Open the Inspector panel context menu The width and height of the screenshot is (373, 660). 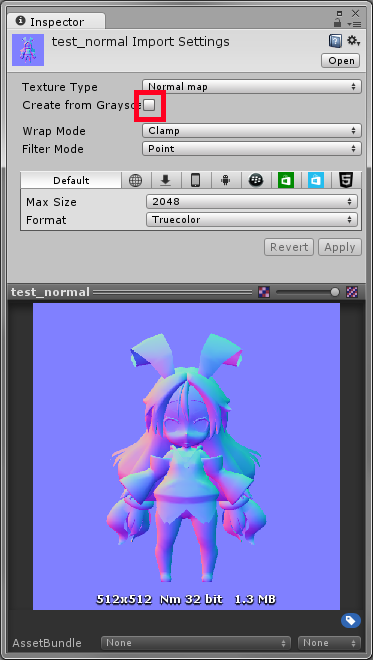point(355,24)
